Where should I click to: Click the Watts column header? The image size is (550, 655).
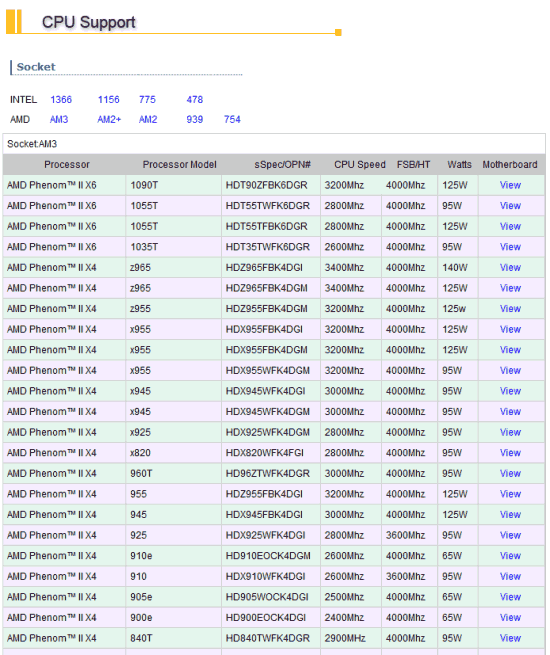[x=459, y=165]
